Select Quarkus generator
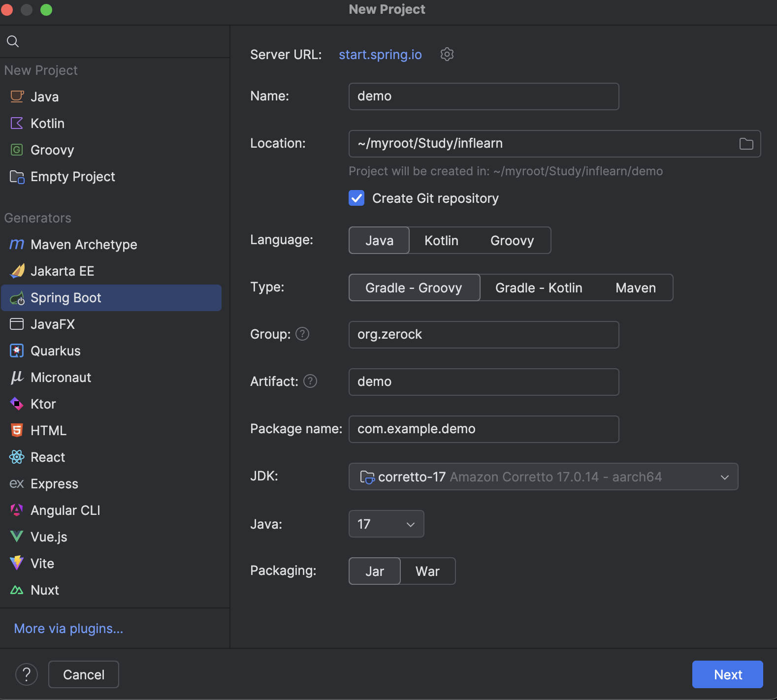 [x=111, y=350]
